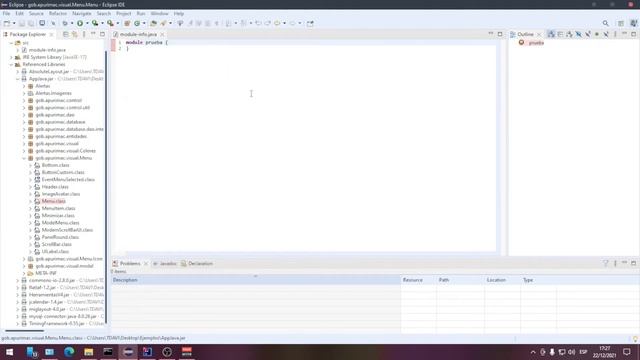The image size is (640, 360).
Task: Click the Filters funnel icon in Problems view
Action: [x=606, y=263]
